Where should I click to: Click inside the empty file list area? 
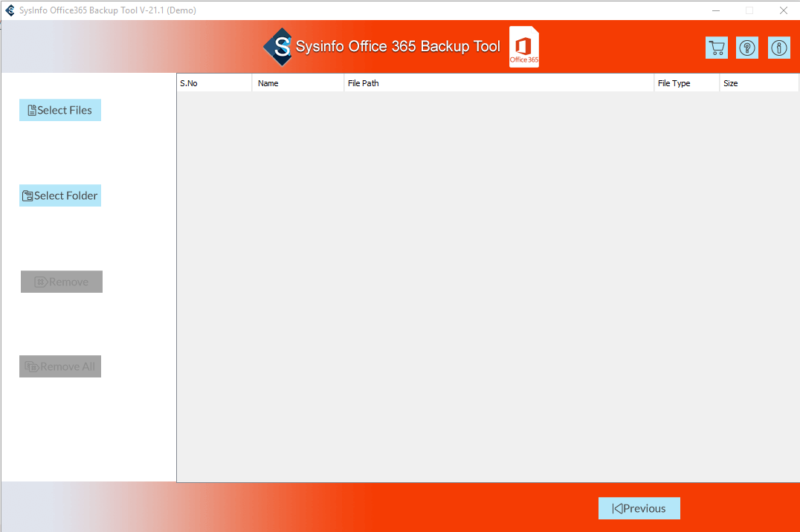coord(487,286)
